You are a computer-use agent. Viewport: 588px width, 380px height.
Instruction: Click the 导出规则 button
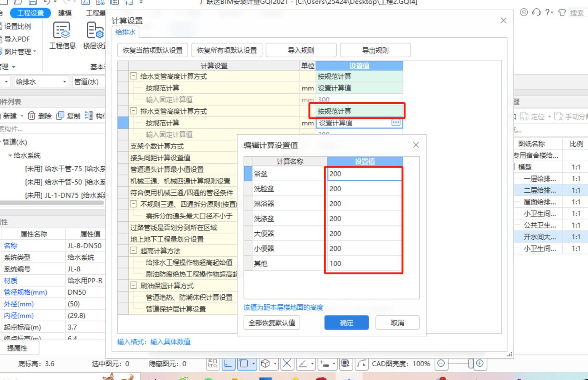(x=375, y=50)
